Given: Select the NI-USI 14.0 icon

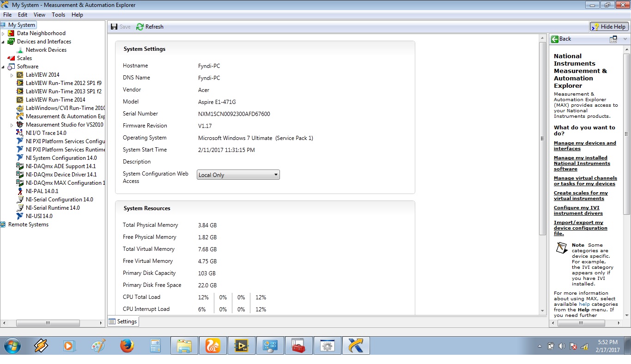Looking at the screenshot, I should [20, 216].
